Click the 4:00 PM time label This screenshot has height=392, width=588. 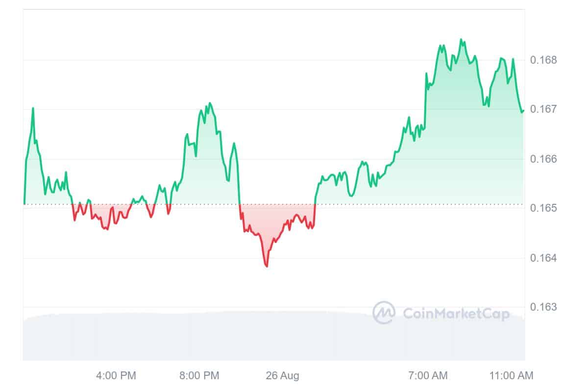tap(116, 376)
